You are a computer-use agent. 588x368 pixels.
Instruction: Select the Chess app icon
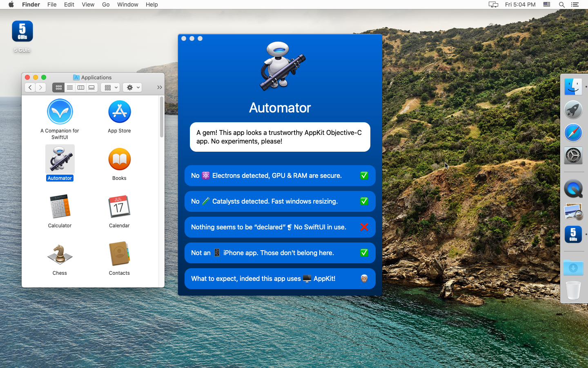pos(60,254)
